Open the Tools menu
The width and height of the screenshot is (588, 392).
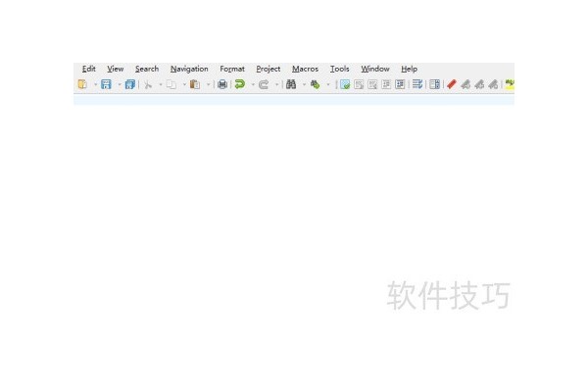coord(339,69)
